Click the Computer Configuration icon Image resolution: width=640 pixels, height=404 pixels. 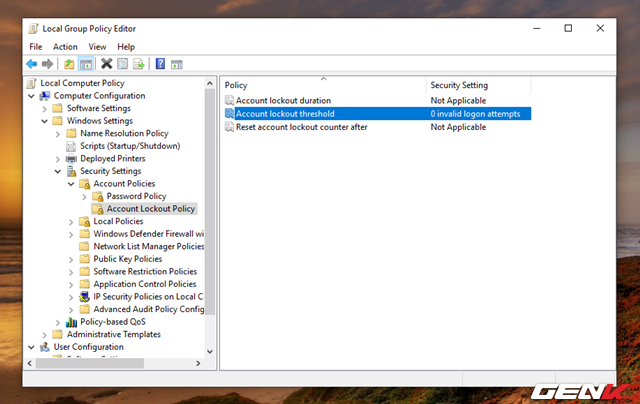click(x=45, y=96)
